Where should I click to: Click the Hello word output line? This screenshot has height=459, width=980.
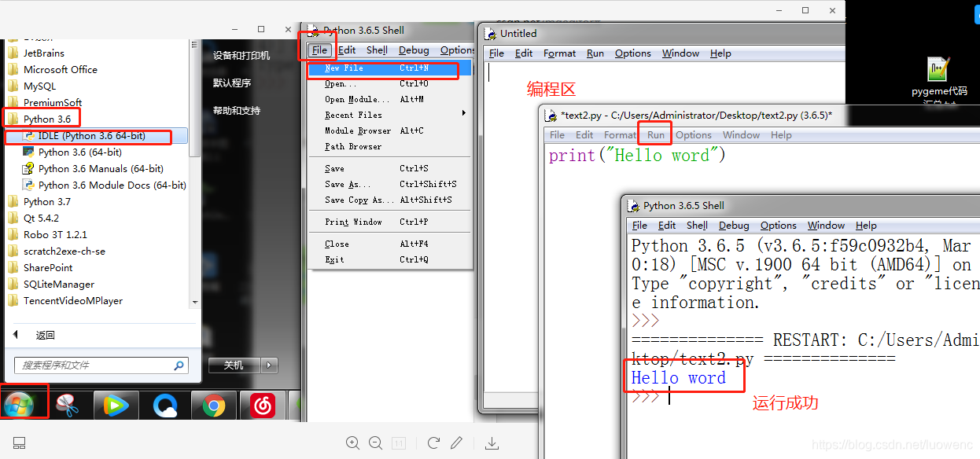click(x=679, y=378)
